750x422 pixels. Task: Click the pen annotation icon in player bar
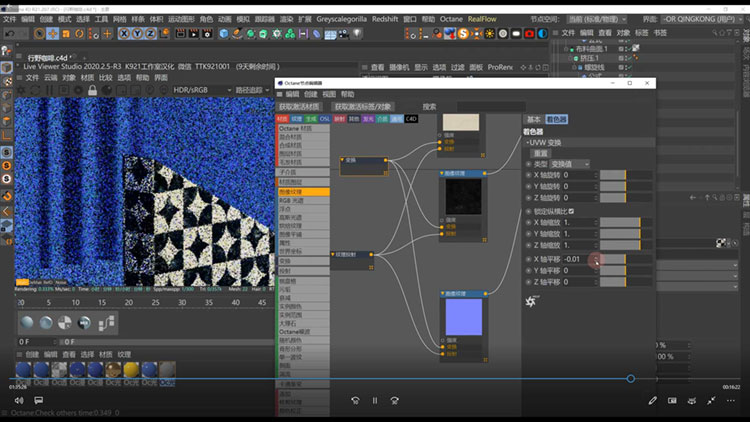coord(652,401)
